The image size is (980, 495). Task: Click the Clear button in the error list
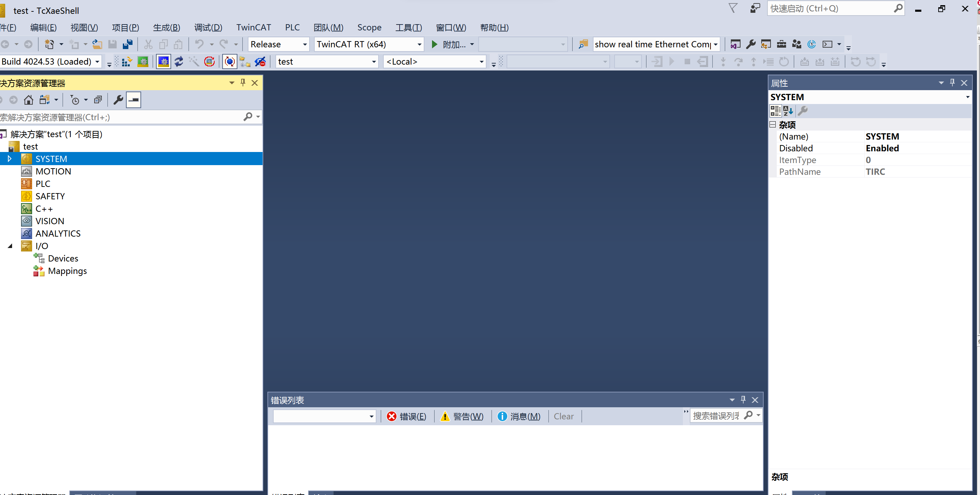pos(563,416)
